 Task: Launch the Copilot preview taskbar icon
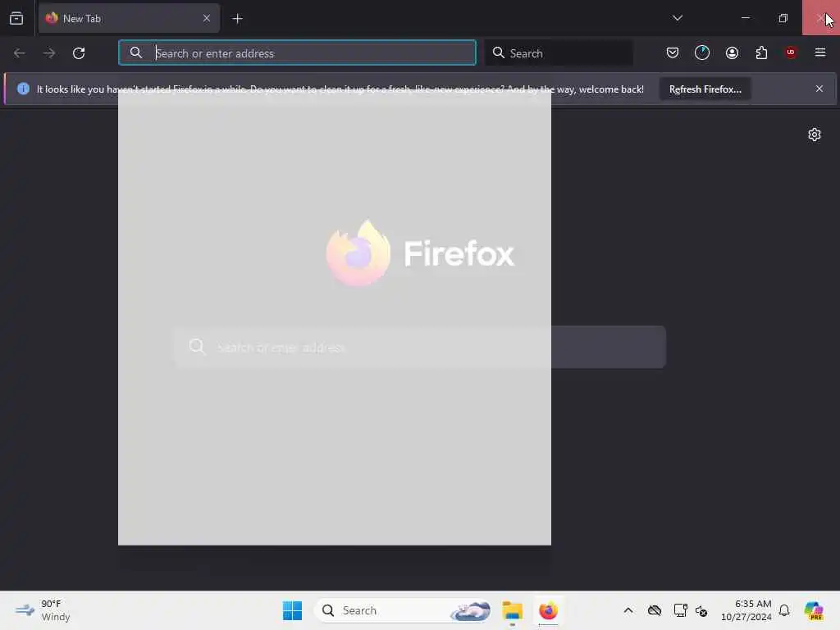point(814,610)
